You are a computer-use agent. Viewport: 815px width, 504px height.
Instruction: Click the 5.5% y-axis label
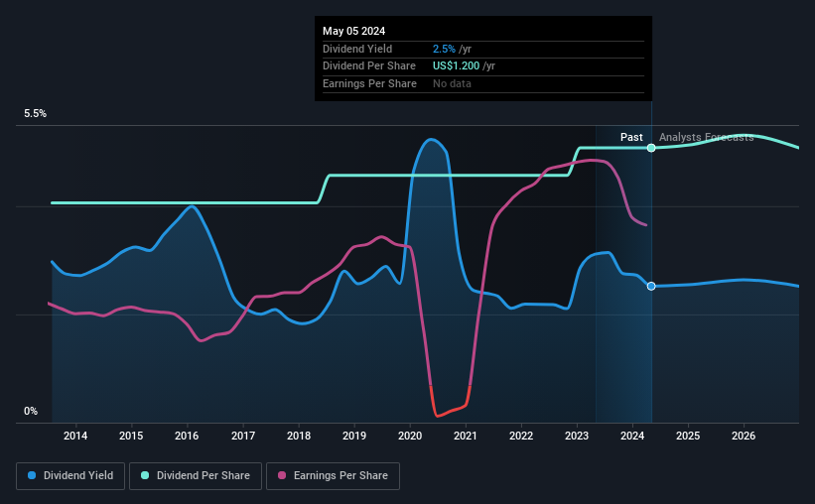tap(35, 114)
